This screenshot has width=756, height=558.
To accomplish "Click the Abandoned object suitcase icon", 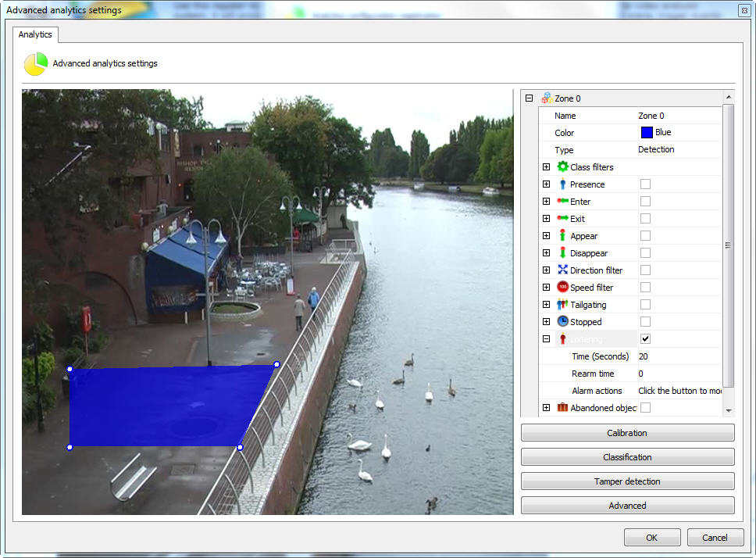I will pos(562,407).
